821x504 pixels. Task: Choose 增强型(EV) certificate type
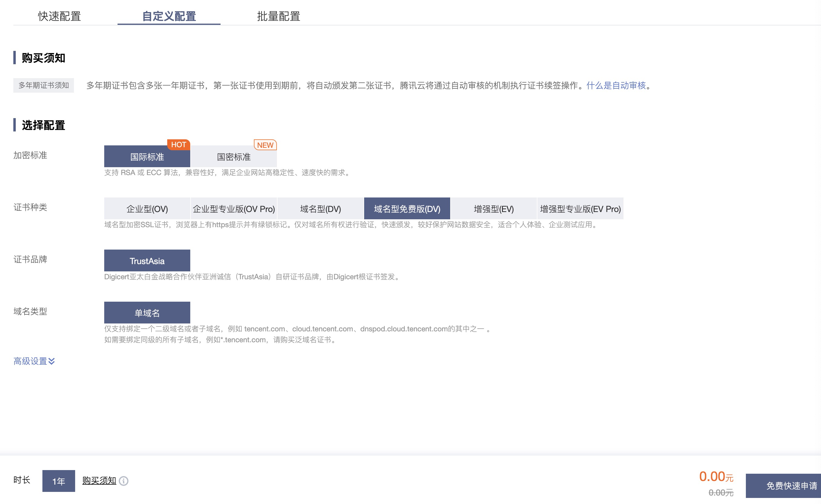click(494, 209)
